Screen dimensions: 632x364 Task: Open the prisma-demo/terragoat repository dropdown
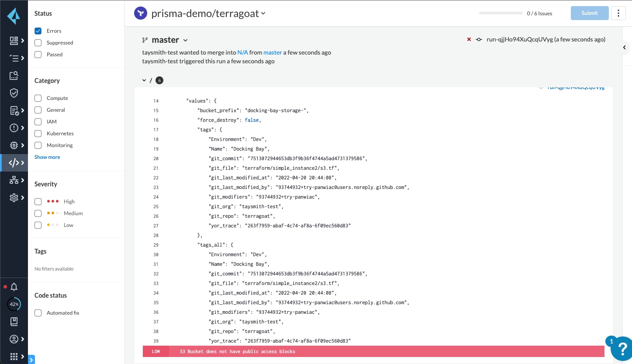pyautogui.click(x=263, y=14)
